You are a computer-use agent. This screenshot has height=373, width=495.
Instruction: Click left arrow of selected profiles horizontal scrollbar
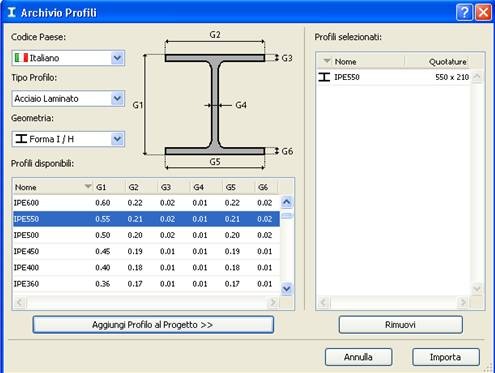323,302
